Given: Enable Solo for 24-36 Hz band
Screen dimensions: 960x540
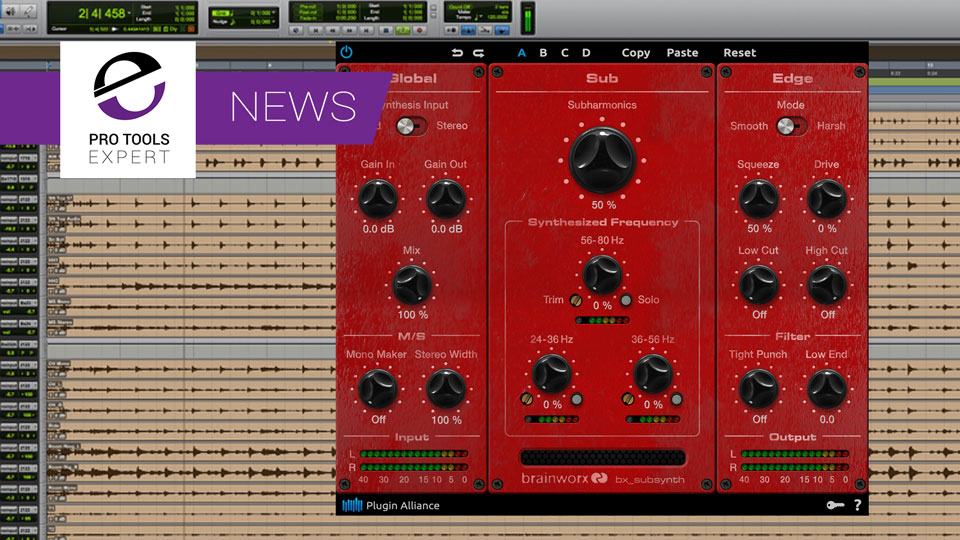Looking at the screenshot, I should [576, 399].
